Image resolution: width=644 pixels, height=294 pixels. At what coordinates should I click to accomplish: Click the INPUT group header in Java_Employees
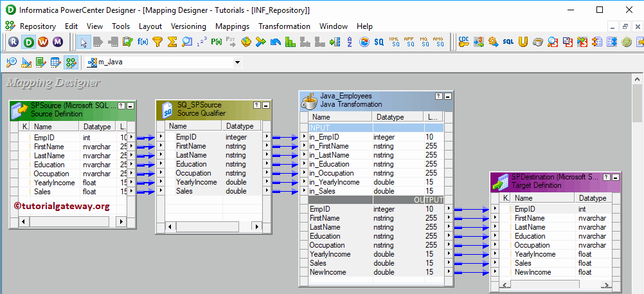(376, 128)
